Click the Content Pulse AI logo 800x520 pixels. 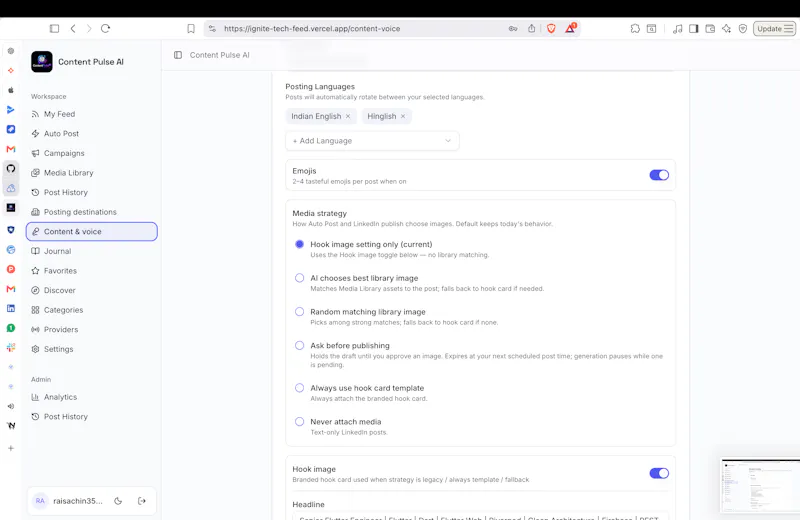[42, 62]
